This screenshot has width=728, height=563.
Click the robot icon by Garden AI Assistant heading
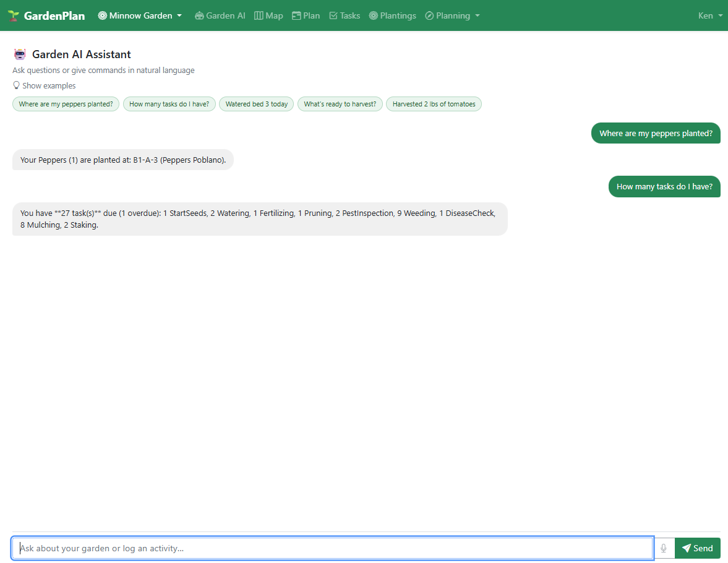point(19,54)
